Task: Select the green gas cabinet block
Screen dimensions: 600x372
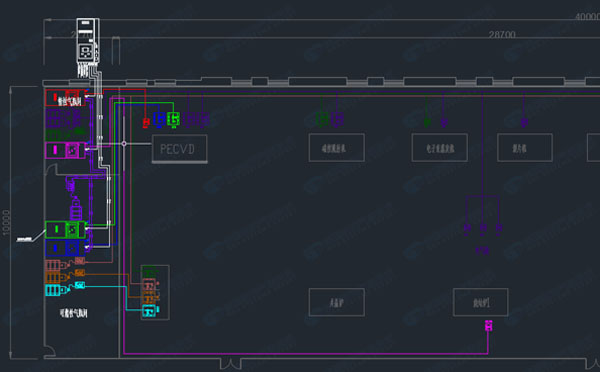Action: (x=65, y=230)
